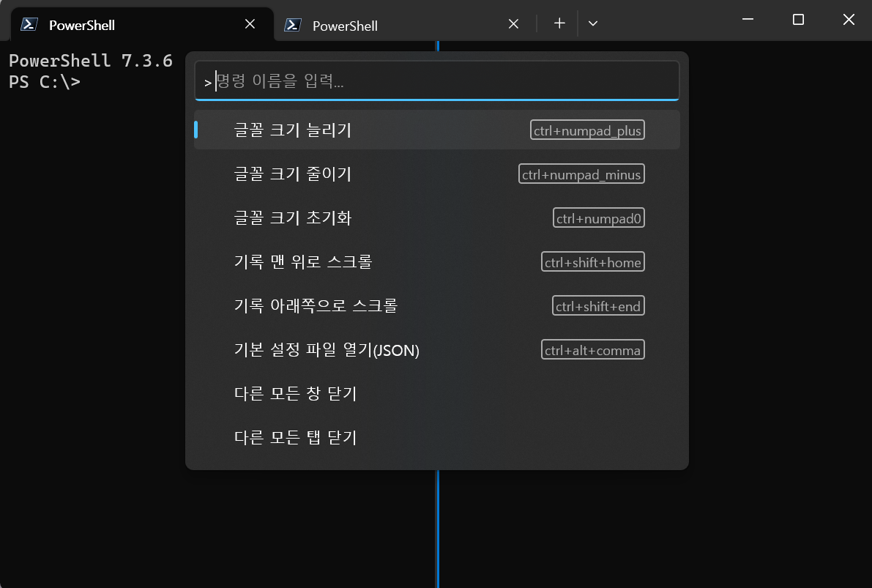
Task: Click the PowerShell icon on the first tab
Action: [29, 24]
